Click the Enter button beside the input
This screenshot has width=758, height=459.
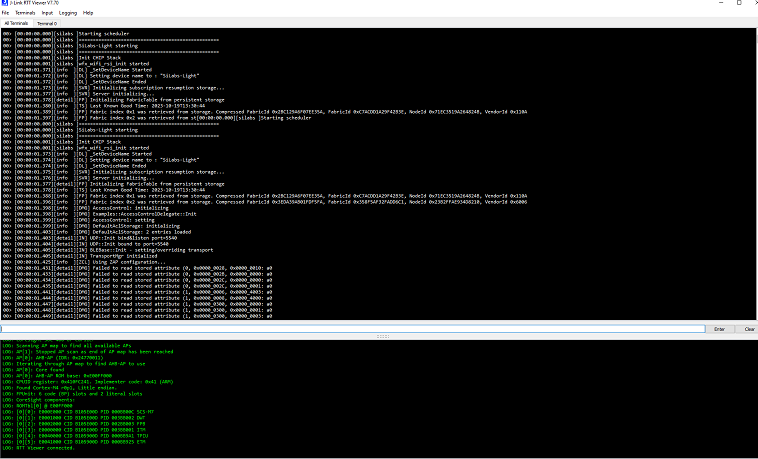[x=719, y=329]
